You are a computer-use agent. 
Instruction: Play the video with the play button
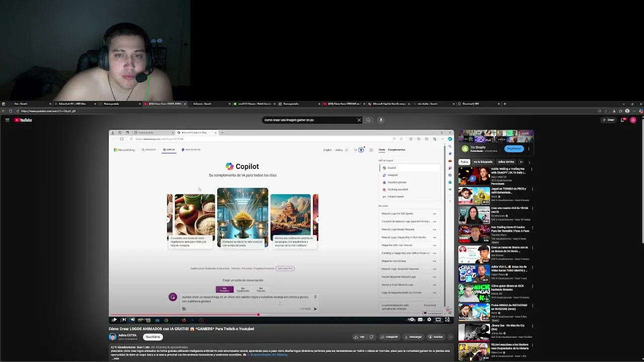(114, 320)
